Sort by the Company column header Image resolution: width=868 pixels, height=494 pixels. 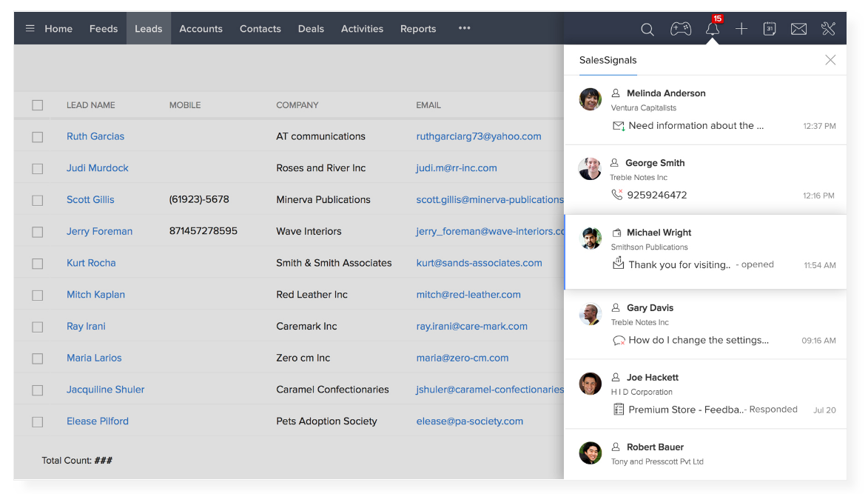coord(297,105)
